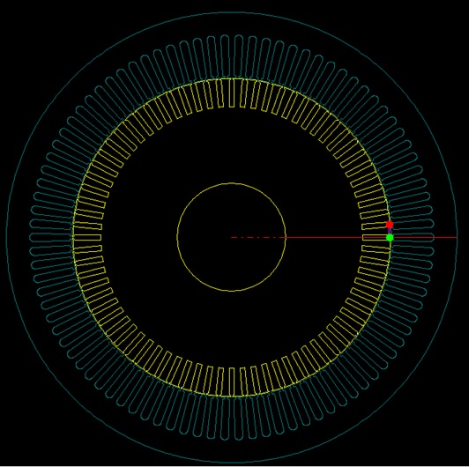The height and width of the screenshot is (467, 476).
Task: Select the red point marker
Action: coord(390,225)
